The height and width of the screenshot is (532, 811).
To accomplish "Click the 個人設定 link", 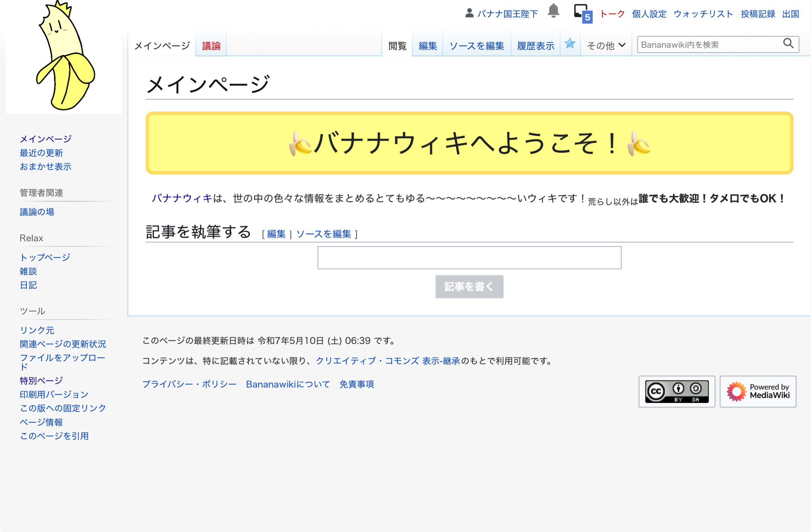I will (649, 14).
